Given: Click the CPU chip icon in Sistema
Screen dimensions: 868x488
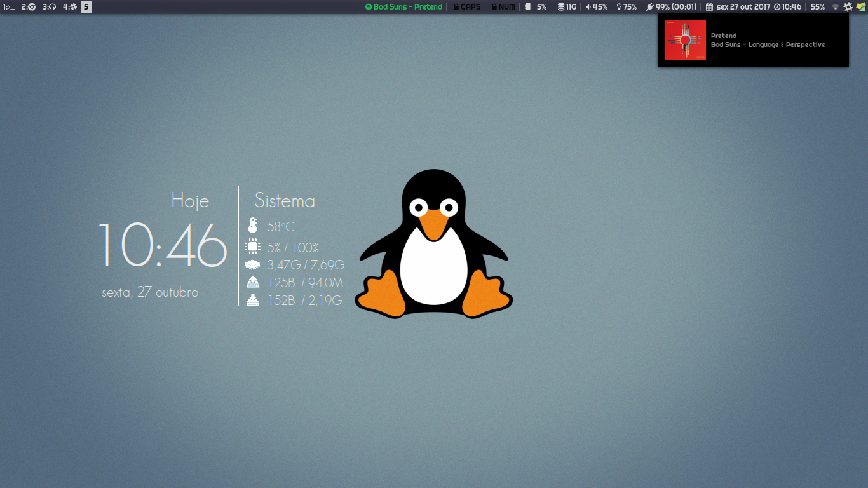Looking at the screenshot, I should [x=253, y=247].
